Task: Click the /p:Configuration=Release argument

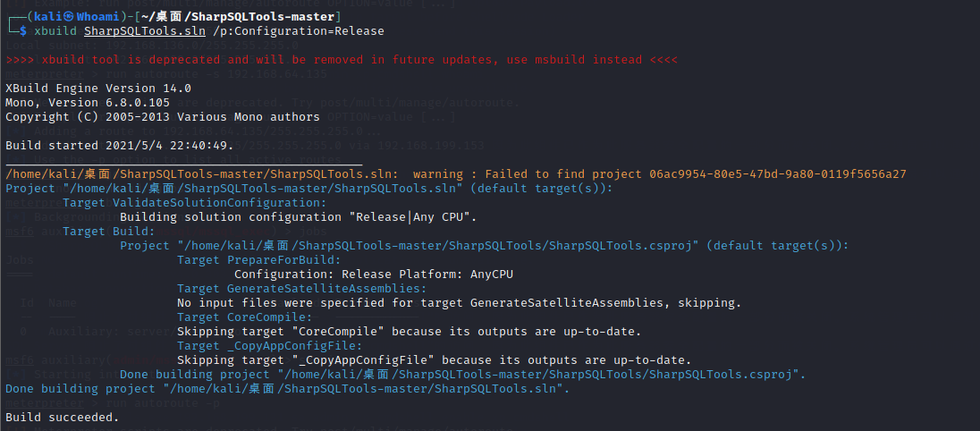Action: (298, 30)
